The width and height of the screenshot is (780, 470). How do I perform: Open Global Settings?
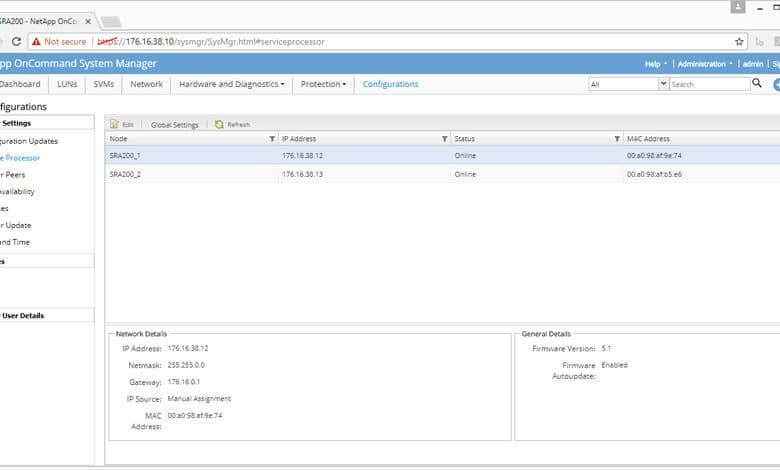(175, 125)
